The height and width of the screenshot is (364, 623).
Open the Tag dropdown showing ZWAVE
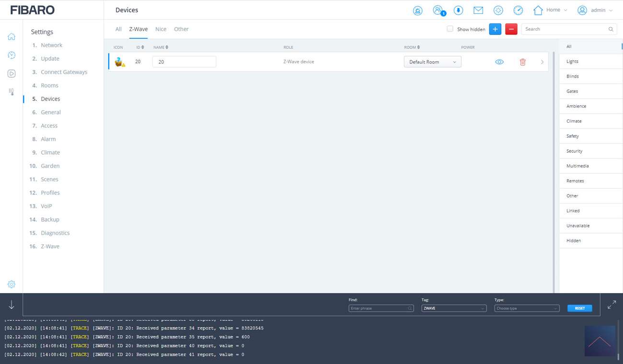coord(453,308)
